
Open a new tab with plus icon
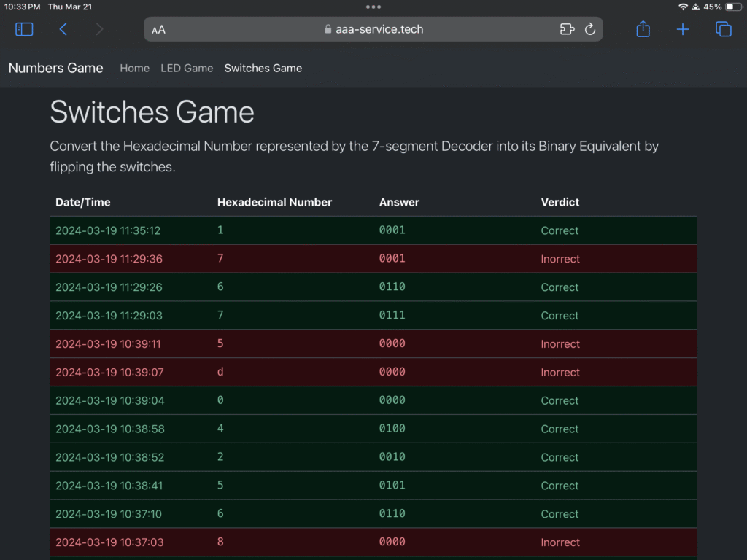[x=683, y=29]
